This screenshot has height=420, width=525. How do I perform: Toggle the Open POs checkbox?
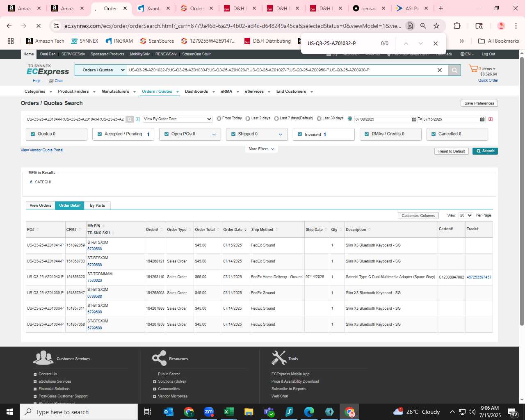[167, 134]
